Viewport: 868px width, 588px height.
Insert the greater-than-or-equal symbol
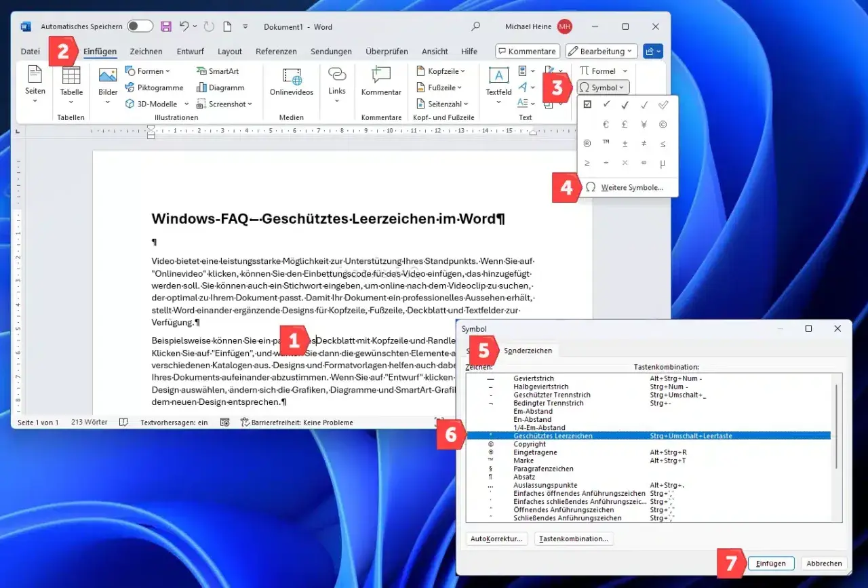click(587, 163)
